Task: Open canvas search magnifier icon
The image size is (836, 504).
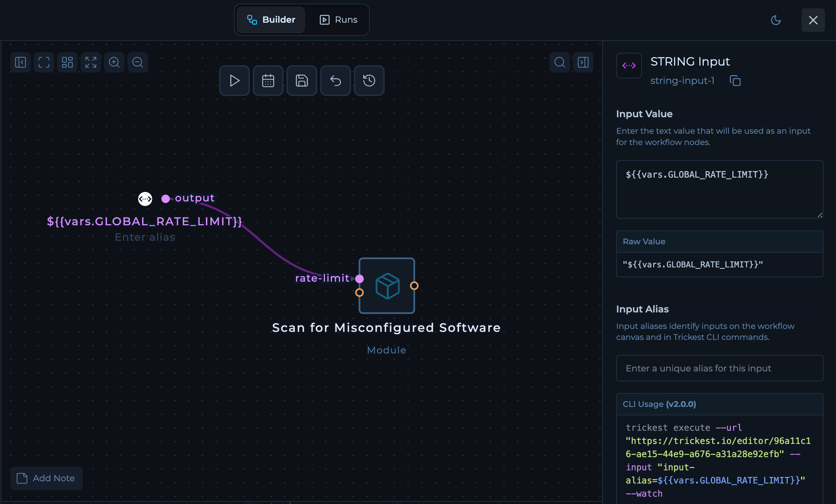Action: click(560, 62)
